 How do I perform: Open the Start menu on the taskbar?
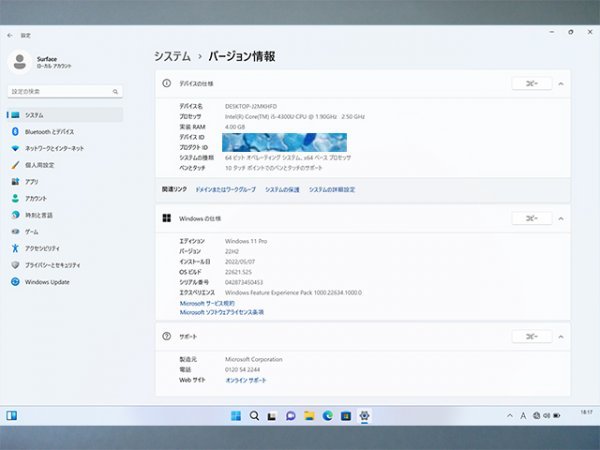coord(236,416)
